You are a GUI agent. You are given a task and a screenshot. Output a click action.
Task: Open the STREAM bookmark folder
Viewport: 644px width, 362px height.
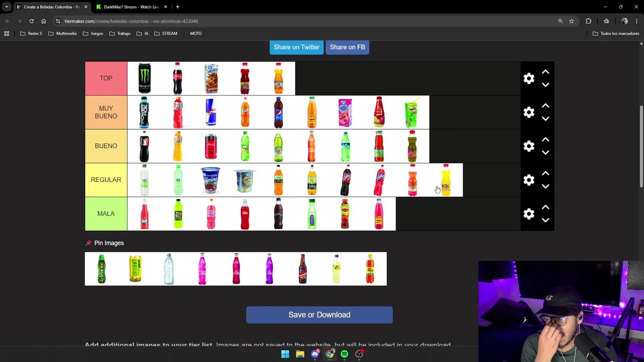166,34
